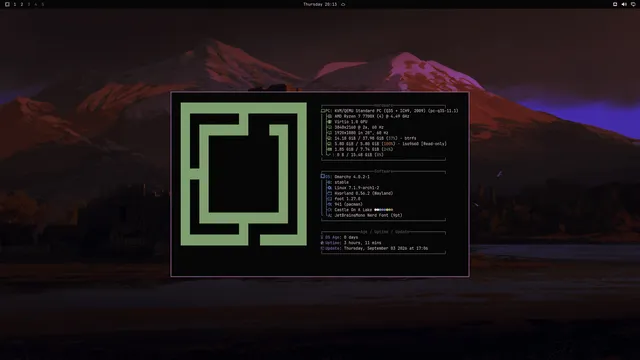Click the terminal icon beside foot 1.27.0
This screenshot has height=360, width=640.
(x=329, y=199)
